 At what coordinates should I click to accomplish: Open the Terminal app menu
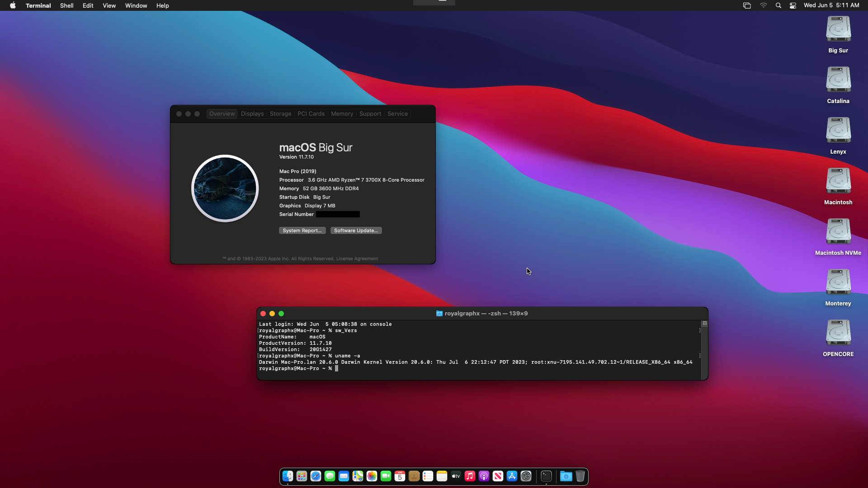38,5
